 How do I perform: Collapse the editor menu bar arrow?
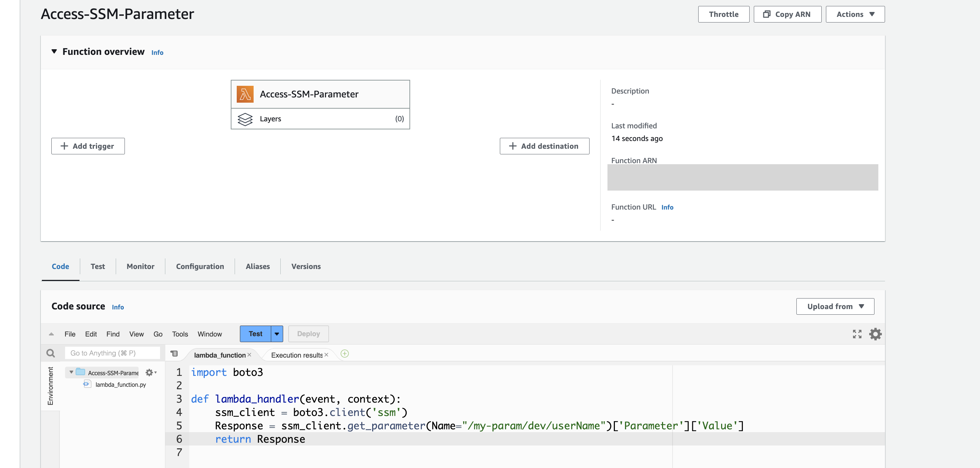(51, 334)
